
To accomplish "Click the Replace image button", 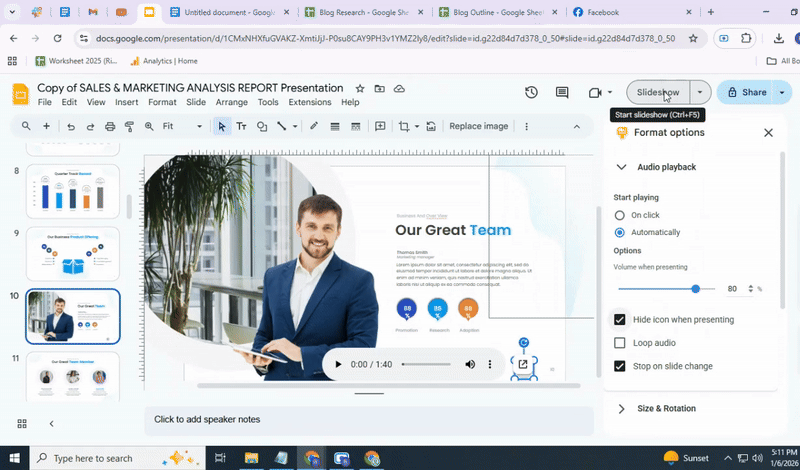I will [x=478, y=127].
